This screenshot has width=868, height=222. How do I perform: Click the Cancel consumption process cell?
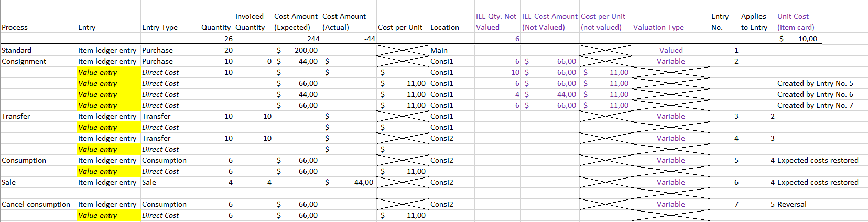(x=36, y=204)
